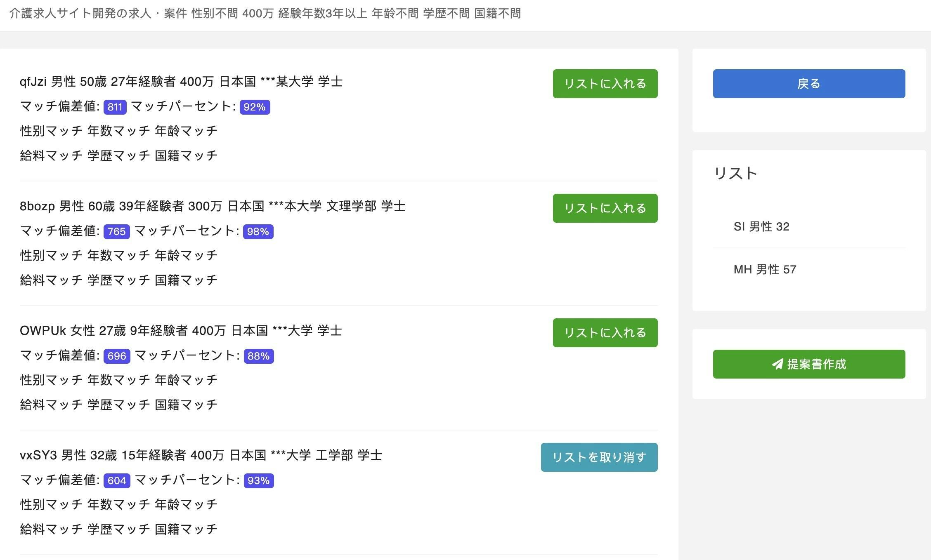Viewport: 931px width, 560px height.
Task: Click paper plane icon on 提案書作成
Action: click(777, 364)
